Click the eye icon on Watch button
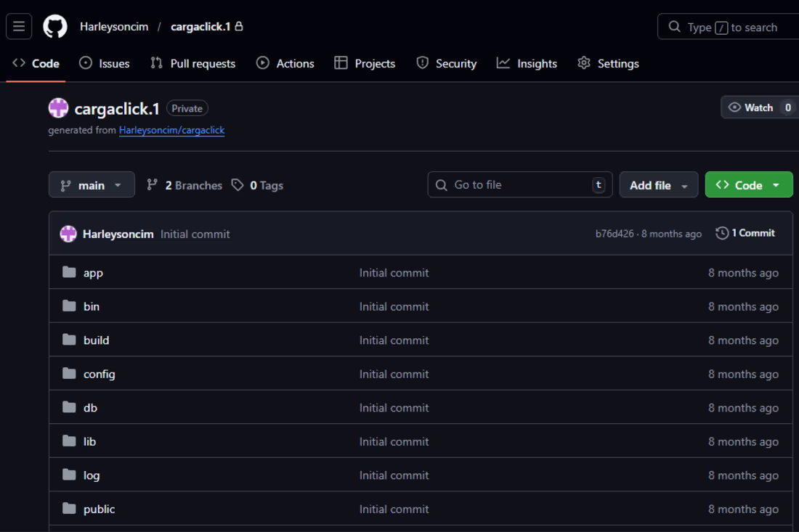This screenshot has height=532, width=799. (x=734, y=107)
